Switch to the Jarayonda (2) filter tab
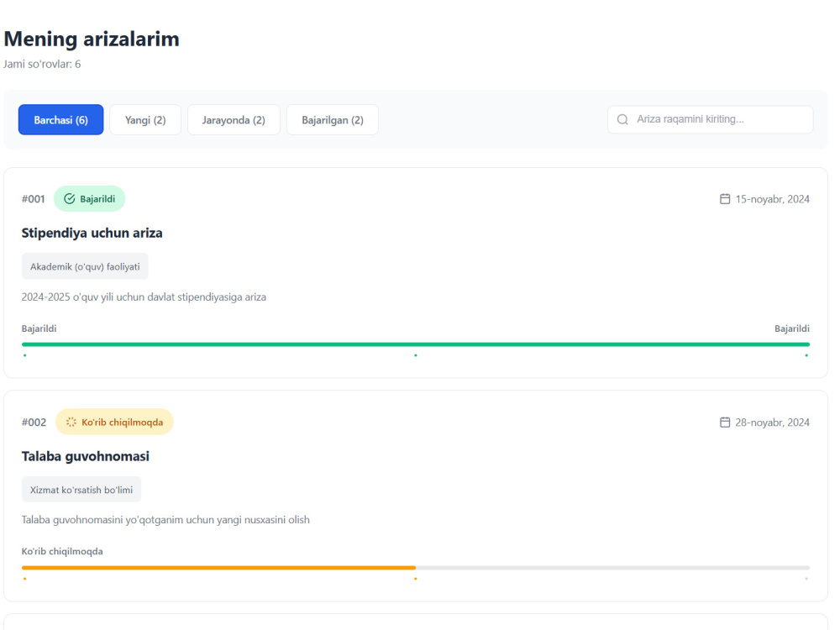The image size is (840, 630). tap(234, 119)
